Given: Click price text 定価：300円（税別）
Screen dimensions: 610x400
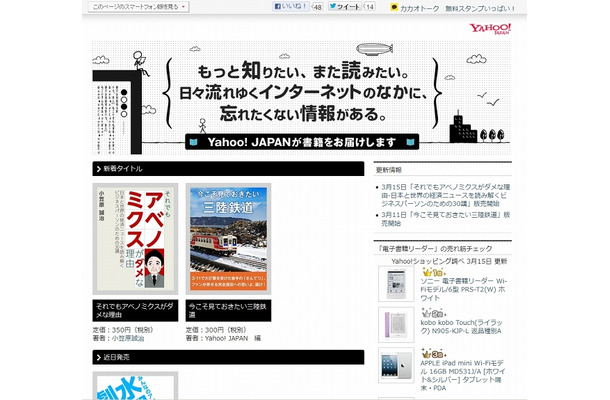Looking at the screenshot, I should pyautogui.click(x=217, y=330).
